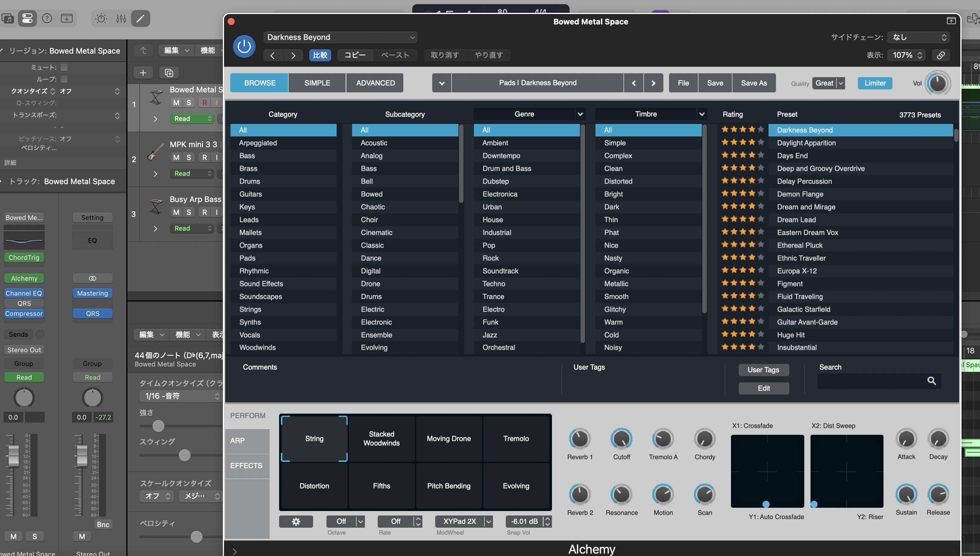Image resolution: width=980 pixels, height=556 pixels.
Task: Click the pencil editors toolbar icon
Action: click(x=140, y=18)
